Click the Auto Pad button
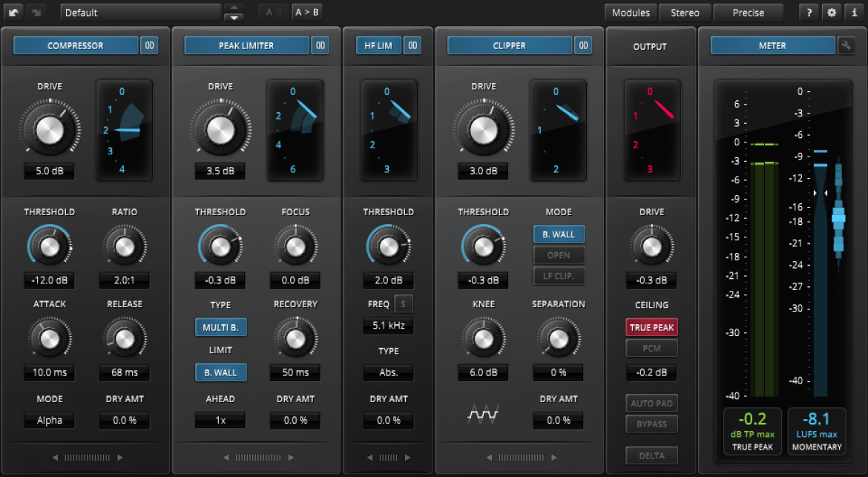This screenshot has height=477, width=868. pos(651,404)
